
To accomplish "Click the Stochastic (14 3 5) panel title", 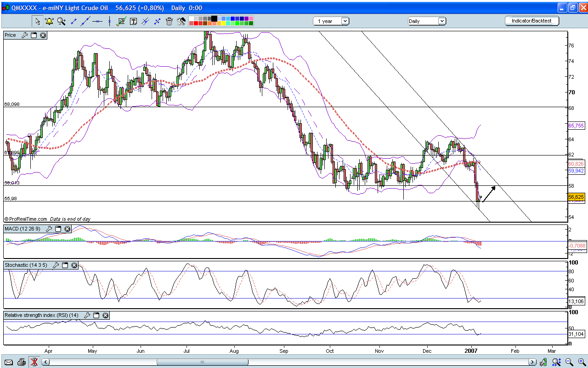I will tap(27, 265).
